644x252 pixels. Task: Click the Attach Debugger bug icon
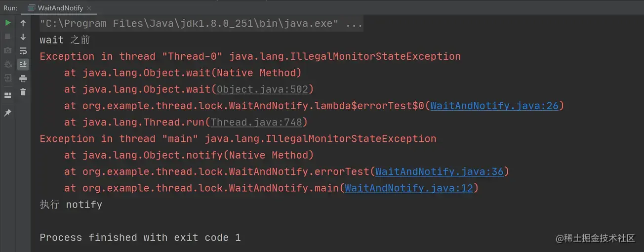point(8,64)
